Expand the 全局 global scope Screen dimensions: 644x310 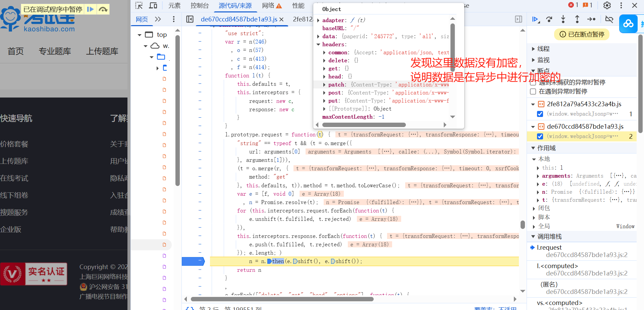[x=534, y=227]
